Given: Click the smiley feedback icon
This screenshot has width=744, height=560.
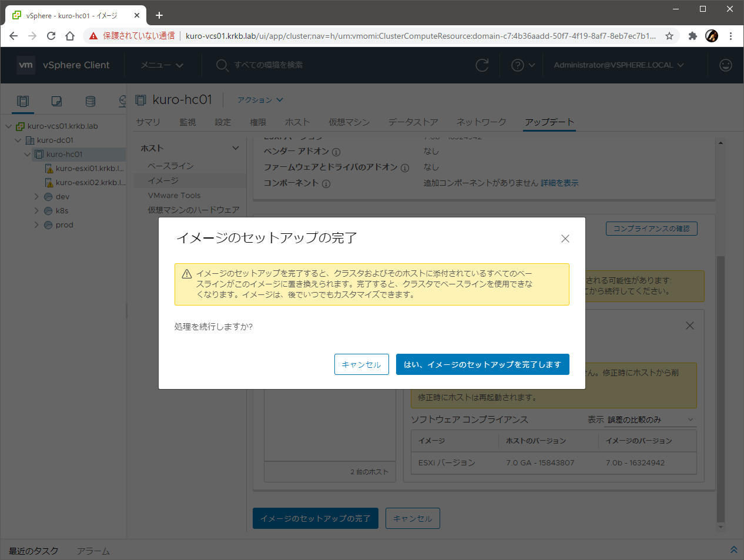Looking at the screenshot, I should coord(726,65).
